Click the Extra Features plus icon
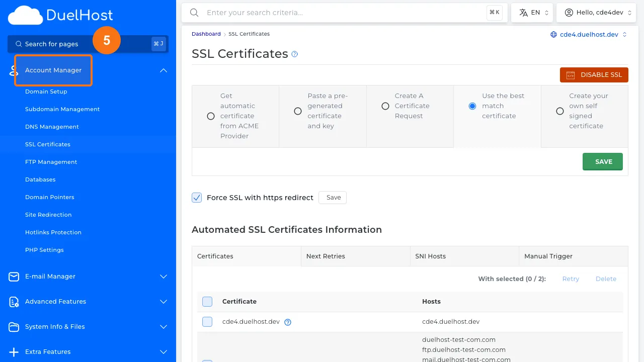The image size is (644, 362). pyautogui.click(x=13, y=352)
